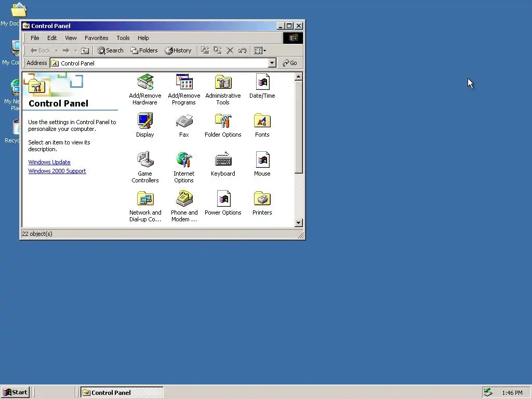Open the Fonts folder

[x=262, y=125]
